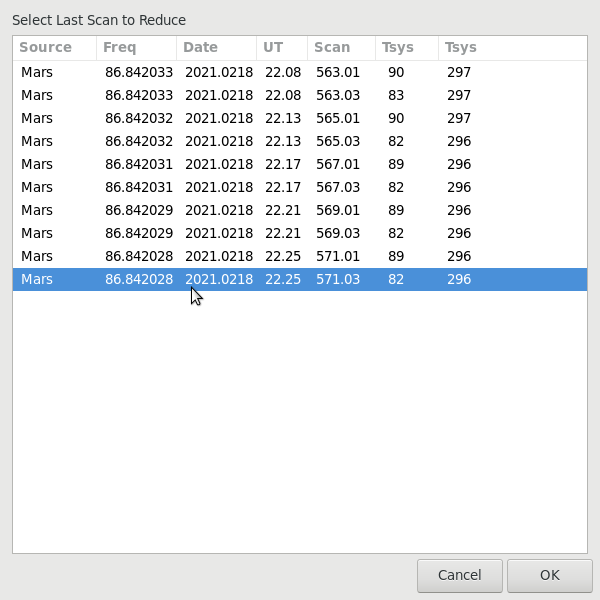Click Tsys value 297 in scan 563.01 row

459,72
